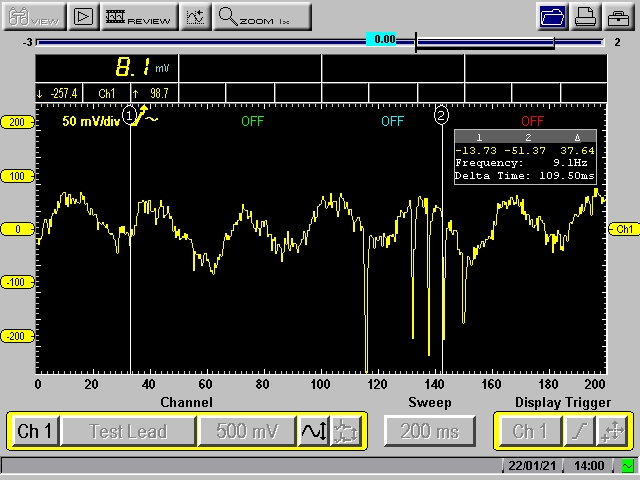This screenshot has width=640, height=480.
Task: Open the folder icon for saved files
Action: [551, 17]
